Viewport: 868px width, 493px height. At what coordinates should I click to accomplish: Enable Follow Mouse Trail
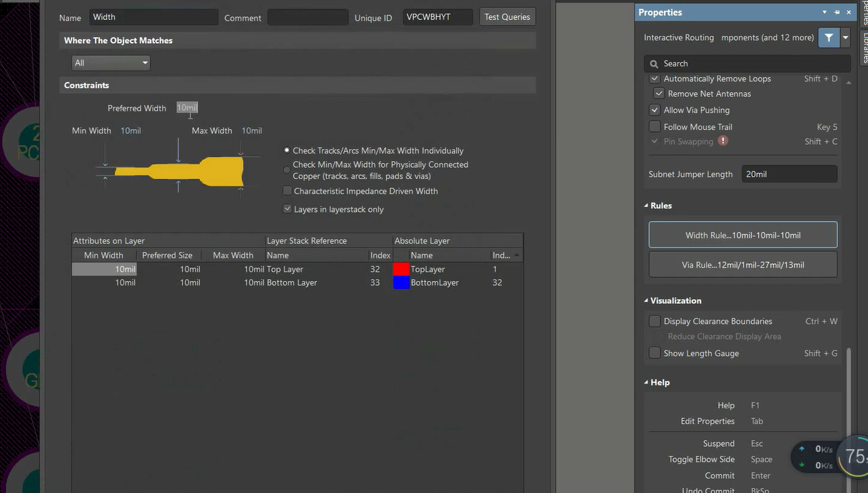(x=655, y=126)
